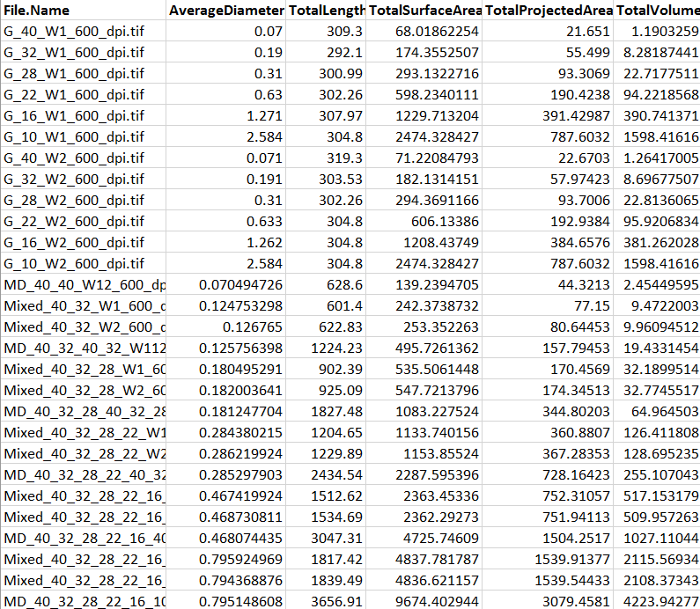Click total volume value 1027.11044
Image resolution: width=700 pixels, height=609 pixels.
[657, 538]
